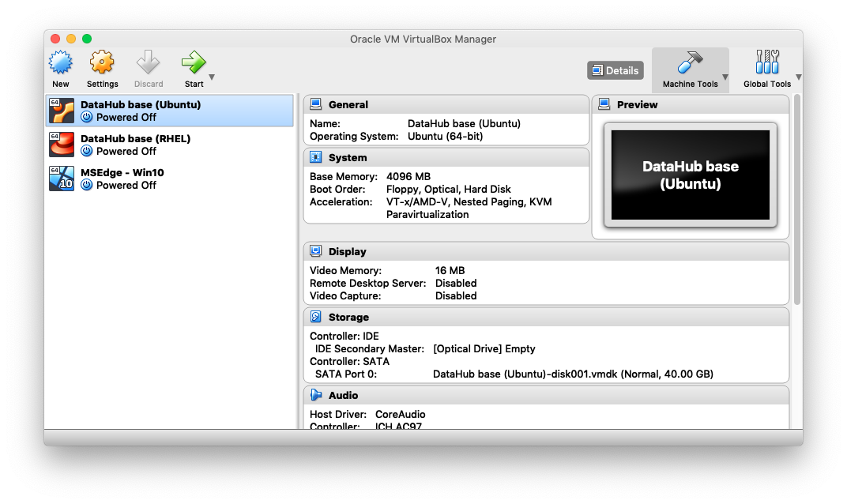Click the New virtual machine icon
This screenshot has height=504, width=847.
click(61, 62)
